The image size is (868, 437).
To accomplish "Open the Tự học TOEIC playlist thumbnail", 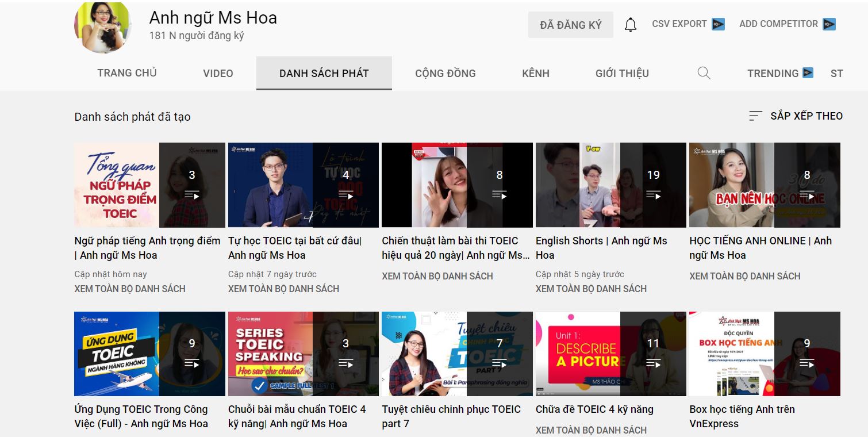I will (304, 185).
